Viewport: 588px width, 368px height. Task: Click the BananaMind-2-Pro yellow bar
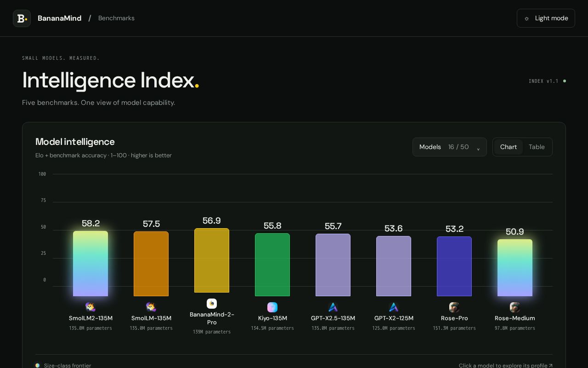(212, 260)
